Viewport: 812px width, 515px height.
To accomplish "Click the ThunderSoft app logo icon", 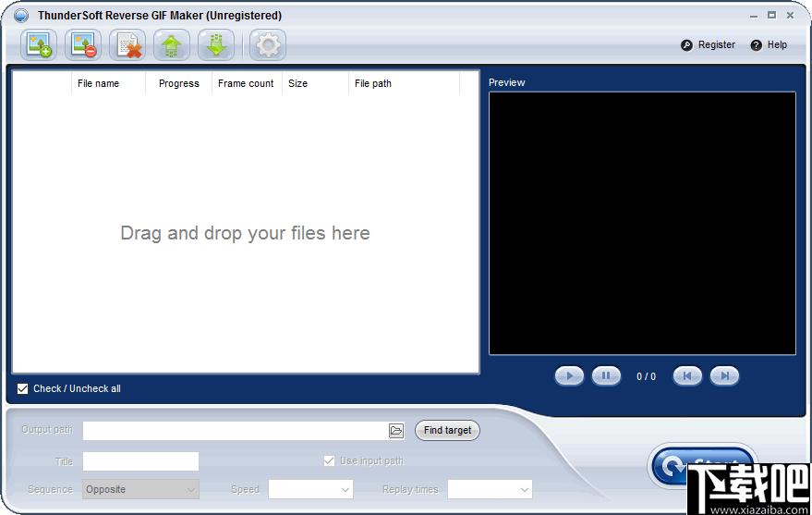I will coord(20,16).
